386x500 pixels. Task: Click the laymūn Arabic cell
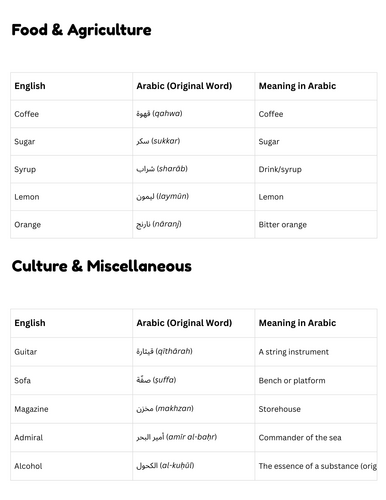click(194, 197)
